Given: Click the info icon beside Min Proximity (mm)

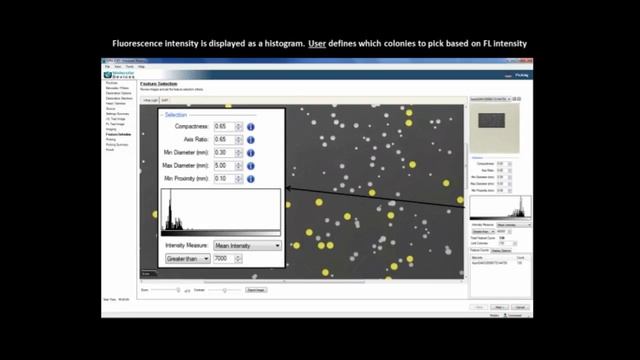Looking at the screenshot, I should (x=251, y=179).
